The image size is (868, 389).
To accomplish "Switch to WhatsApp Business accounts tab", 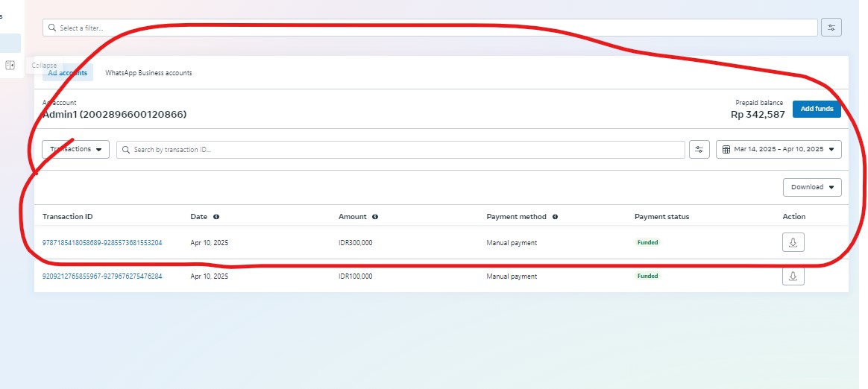I will click(148, 73).
